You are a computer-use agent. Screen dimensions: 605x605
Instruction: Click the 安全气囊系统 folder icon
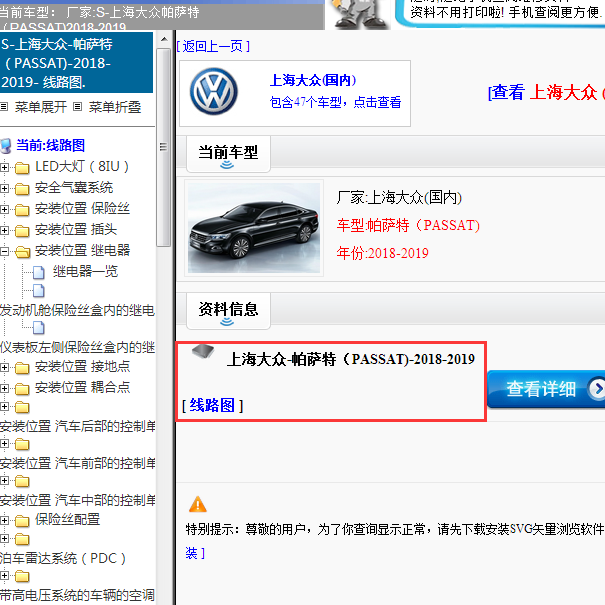click(x=22, y=189)
